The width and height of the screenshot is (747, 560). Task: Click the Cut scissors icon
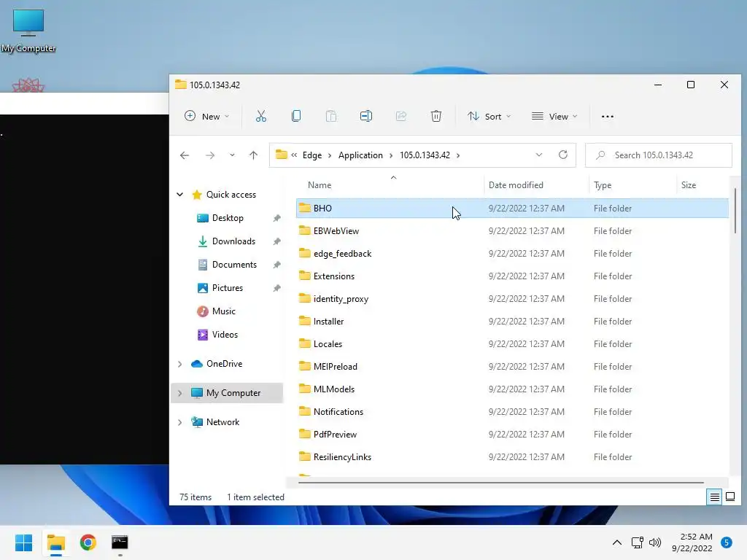(x=260, y=116)
